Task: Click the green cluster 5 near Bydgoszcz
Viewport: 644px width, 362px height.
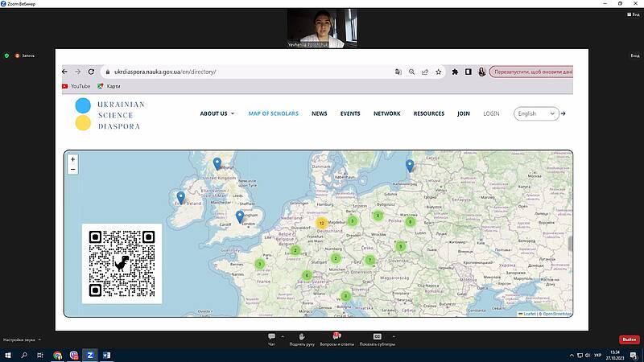Action: point(378,216)
